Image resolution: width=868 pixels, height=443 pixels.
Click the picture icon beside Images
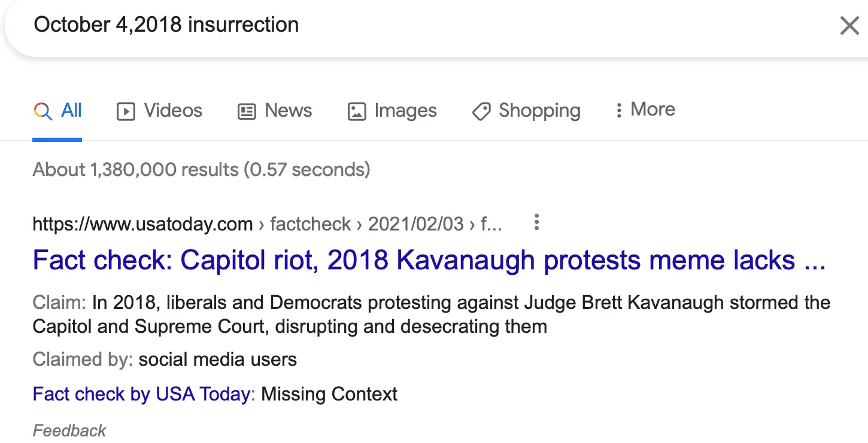357,111
